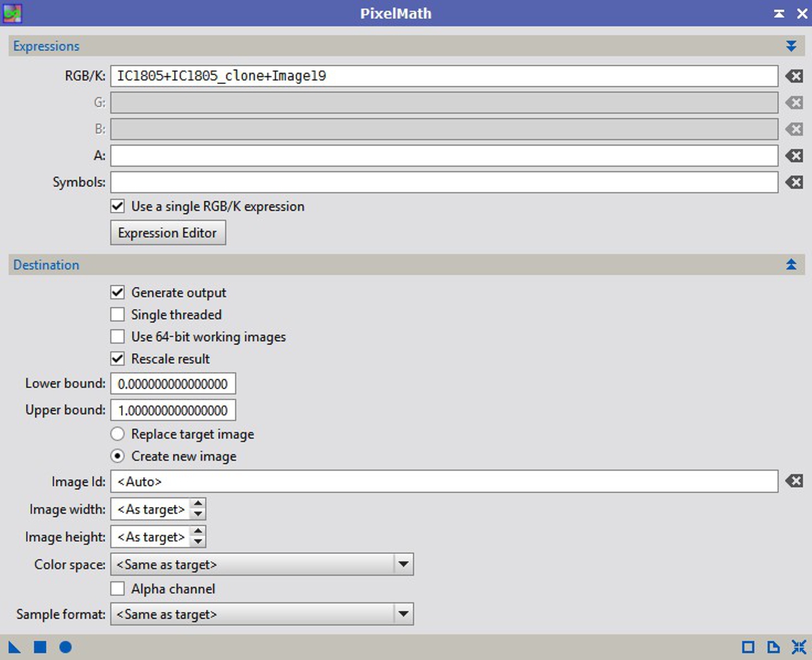Increase Image height with up arrow
The width and height of the screenshot is (812, 660).
click(198, 531)
